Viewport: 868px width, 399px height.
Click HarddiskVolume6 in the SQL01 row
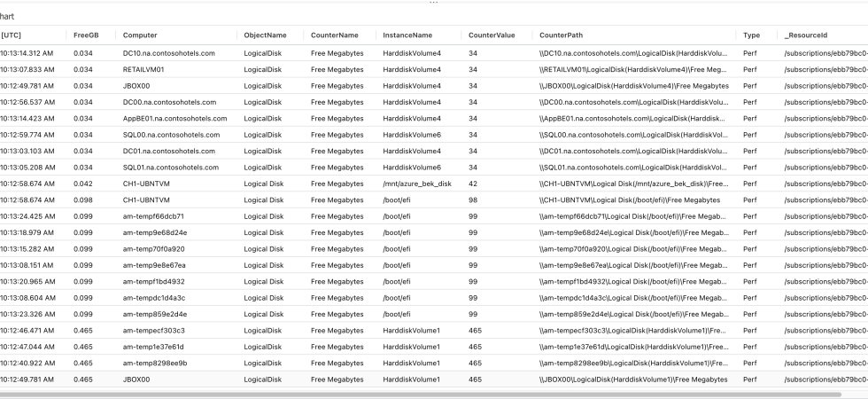tap(412, 168)
